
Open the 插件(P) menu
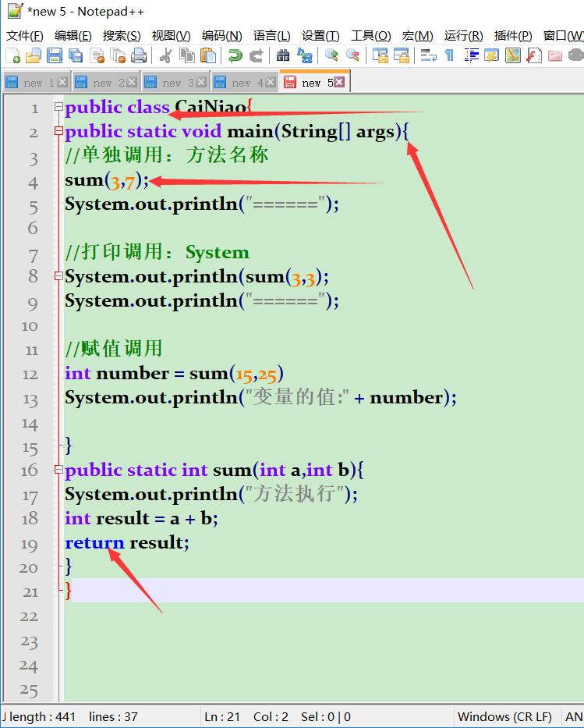(x=513, y=36)
